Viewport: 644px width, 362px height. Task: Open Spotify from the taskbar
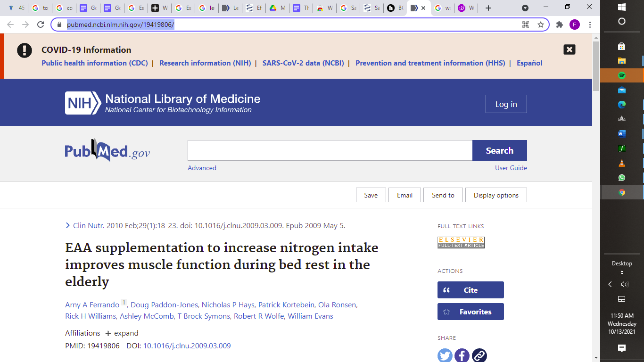point(621,75)
